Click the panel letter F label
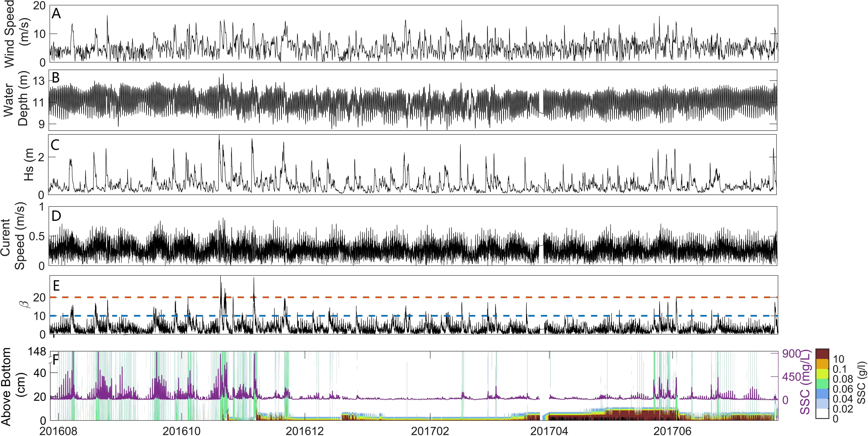868x436 pixels. pyautogui.click(x=56, y=359)
